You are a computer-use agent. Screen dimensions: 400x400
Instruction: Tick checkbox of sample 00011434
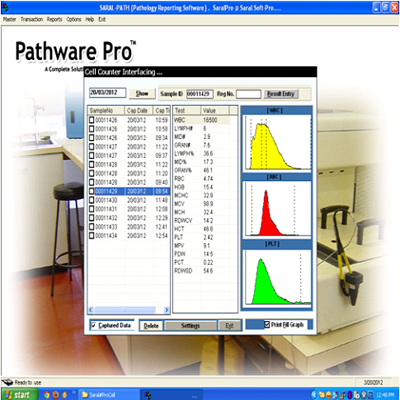point(92,236)
